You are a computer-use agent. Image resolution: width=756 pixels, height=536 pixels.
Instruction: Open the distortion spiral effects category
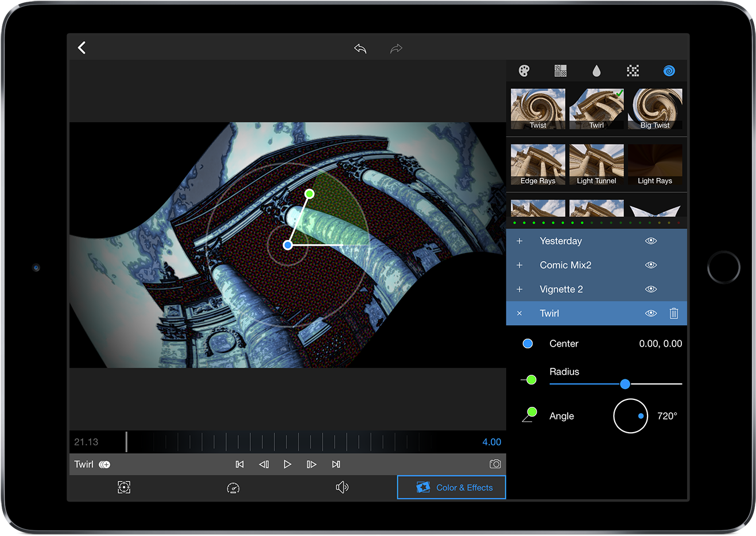point(669,71)
